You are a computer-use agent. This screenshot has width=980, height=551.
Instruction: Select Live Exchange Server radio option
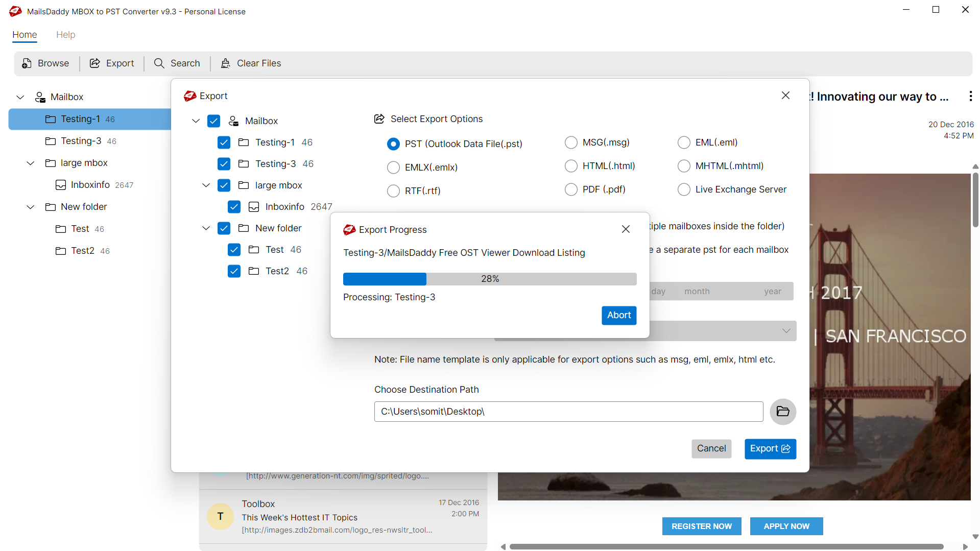pyautogui.click(x=684, y=189)
